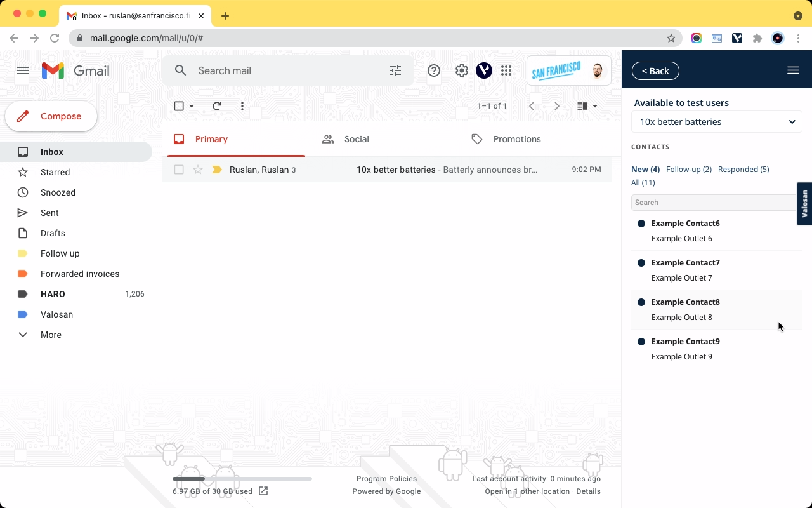Screen dimensions: 812x508
Task: Open the 10x better batteries campaign dropdown
Action: [x=717, y=122]
